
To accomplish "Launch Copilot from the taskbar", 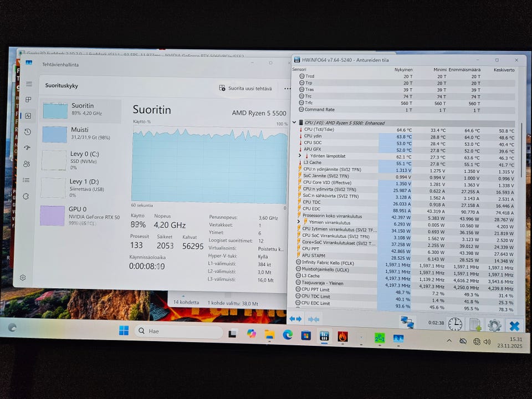I will point(252,334).
